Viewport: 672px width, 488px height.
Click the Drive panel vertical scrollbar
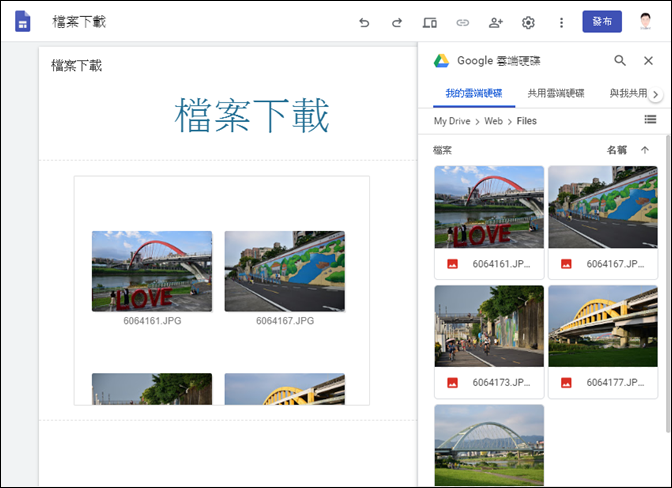(x=667, y=284)
